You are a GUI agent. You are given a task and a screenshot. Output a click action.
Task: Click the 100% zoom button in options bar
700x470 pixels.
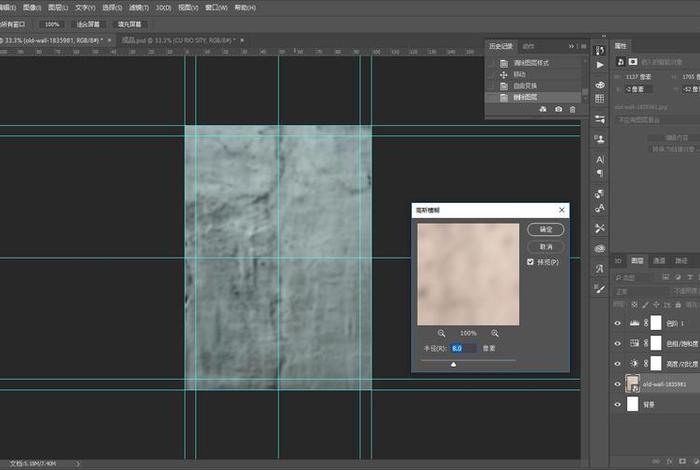click(52, 24)
